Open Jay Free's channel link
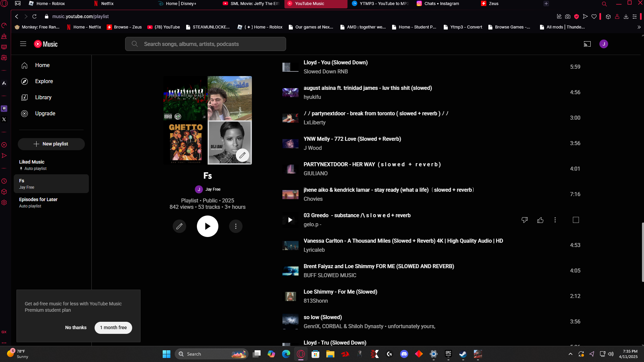Viewport: 644px width, 362px height. pos(213,189)
